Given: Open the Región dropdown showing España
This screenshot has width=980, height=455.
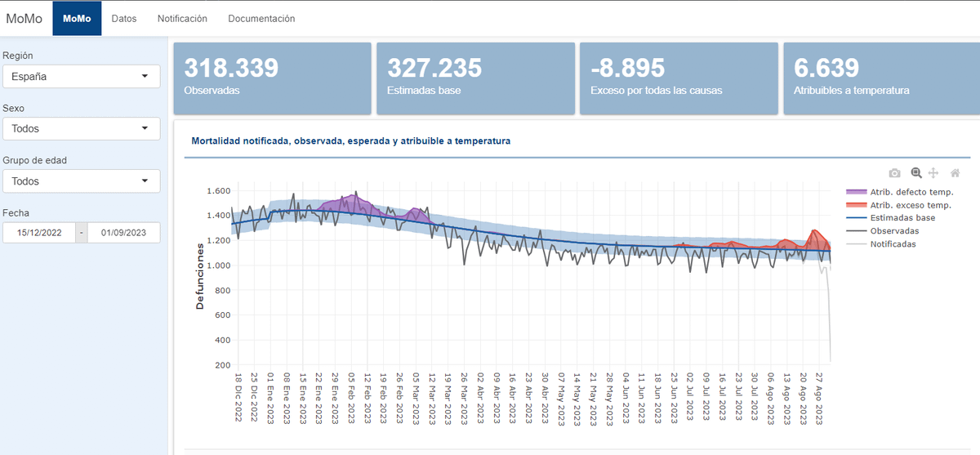Looking at the screenshot, I should pos(81,76).
